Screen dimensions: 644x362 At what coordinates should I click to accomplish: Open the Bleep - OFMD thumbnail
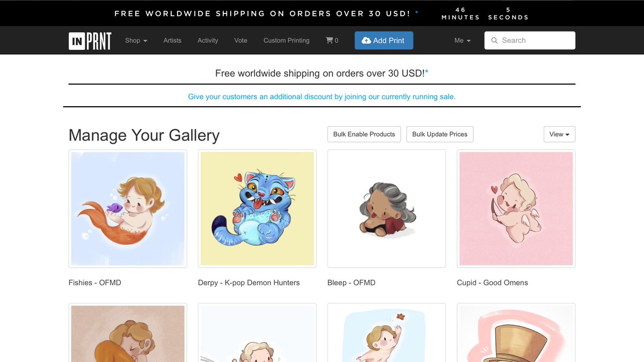click(386, 209)
